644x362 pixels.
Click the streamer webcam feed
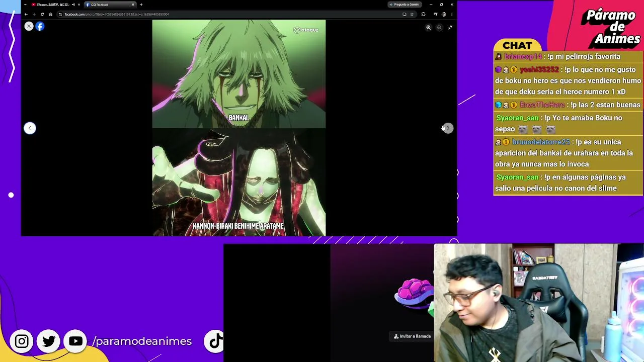click(539, 303)
